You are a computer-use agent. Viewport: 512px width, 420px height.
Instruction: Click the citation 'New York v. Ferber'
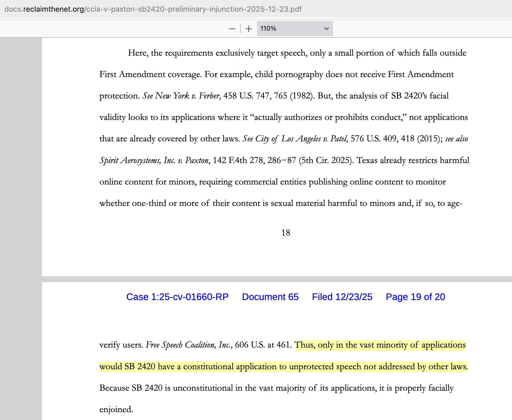point(187,96)
